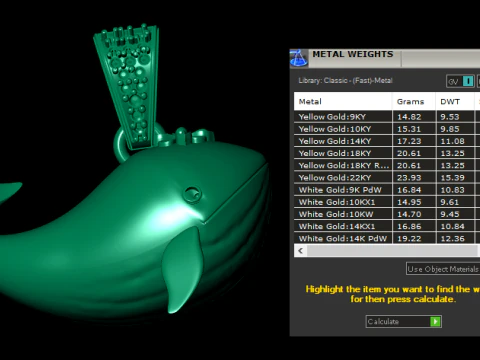Select the White Gold:14KX1 row
Image resolution: width=480 pixels, height=360 pixels.
(x=387, y=226)
